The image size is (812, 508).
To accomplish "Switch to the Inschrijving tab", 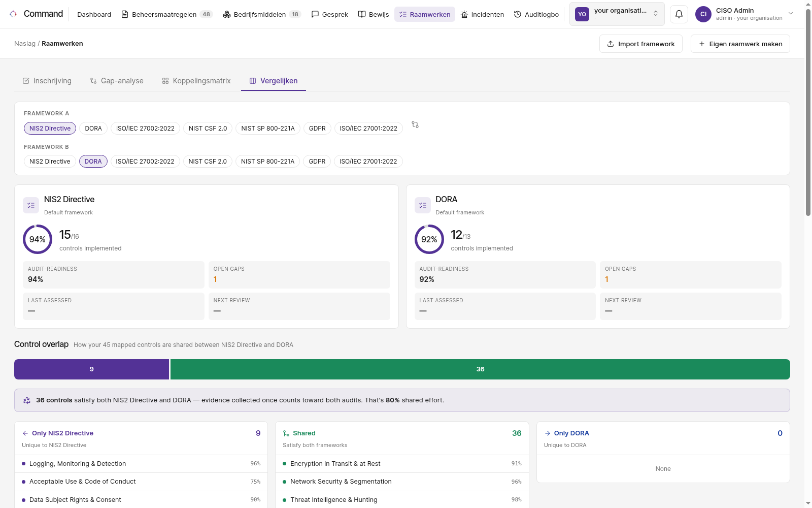I will 47,81.
